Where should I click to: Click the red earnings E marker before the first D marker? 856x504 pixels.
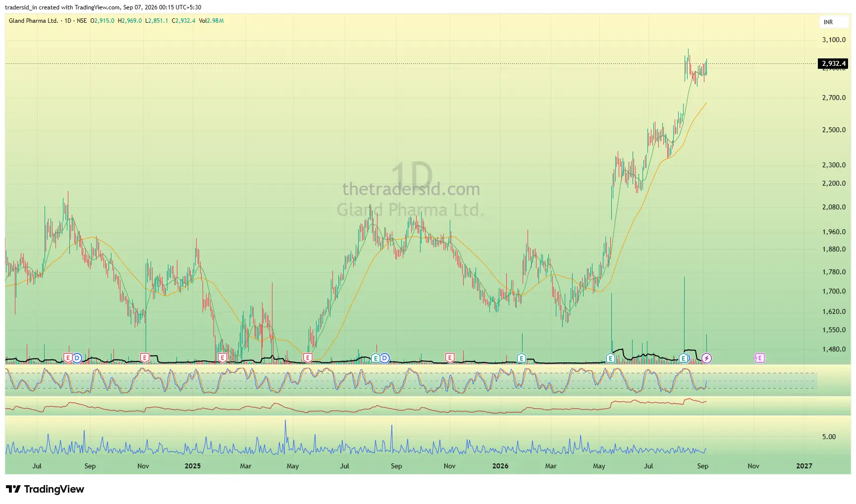[68, 358]
